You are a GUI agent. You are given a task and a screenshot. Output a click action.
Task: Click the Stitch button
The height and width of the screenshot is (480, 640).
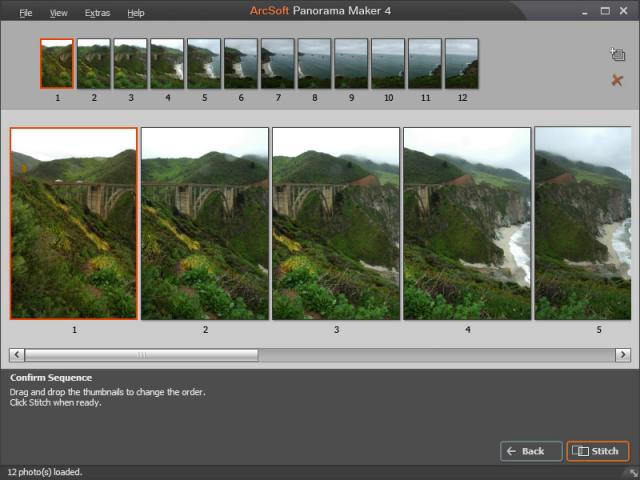(x=598, y=451)
